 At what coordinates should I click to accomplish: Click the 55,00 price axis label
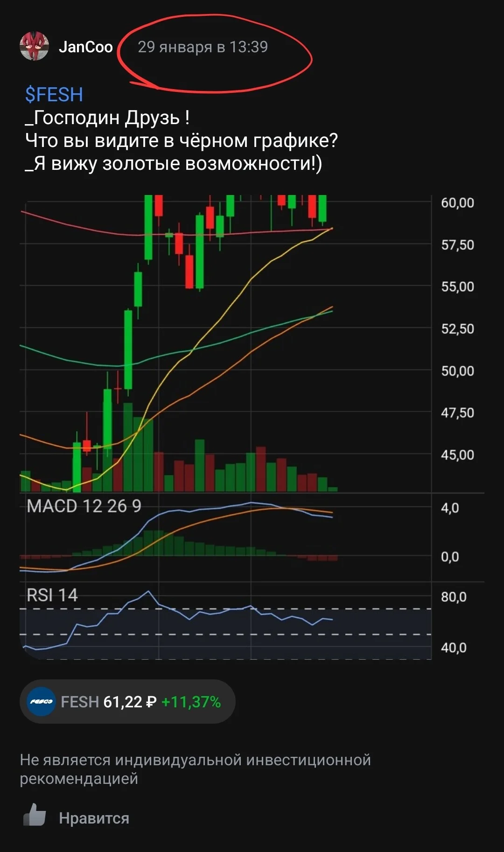[457, 286]
